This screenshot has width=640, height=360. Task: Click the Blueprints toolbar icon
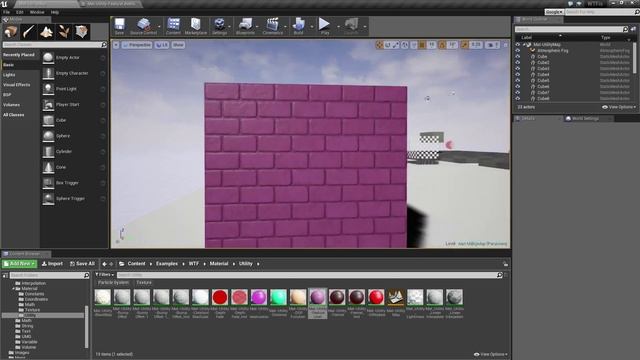point(245,26)
